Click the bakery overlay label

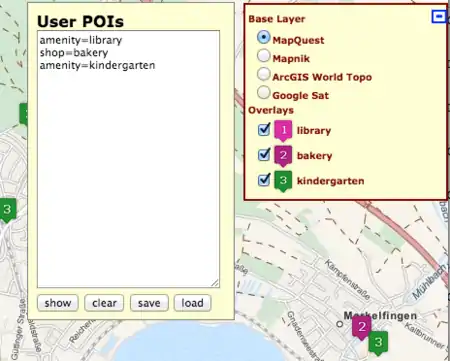314,156
